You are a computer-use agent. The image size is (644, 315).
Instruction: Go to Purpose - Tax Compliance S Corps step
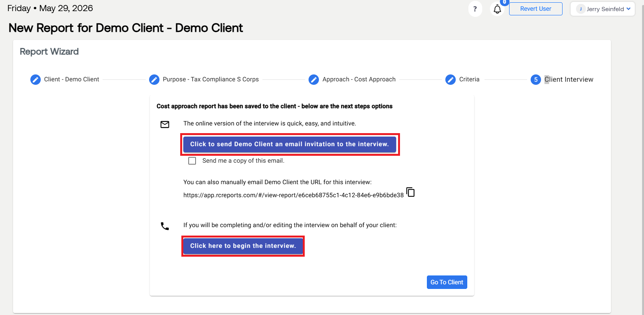[x=211, y=79]
